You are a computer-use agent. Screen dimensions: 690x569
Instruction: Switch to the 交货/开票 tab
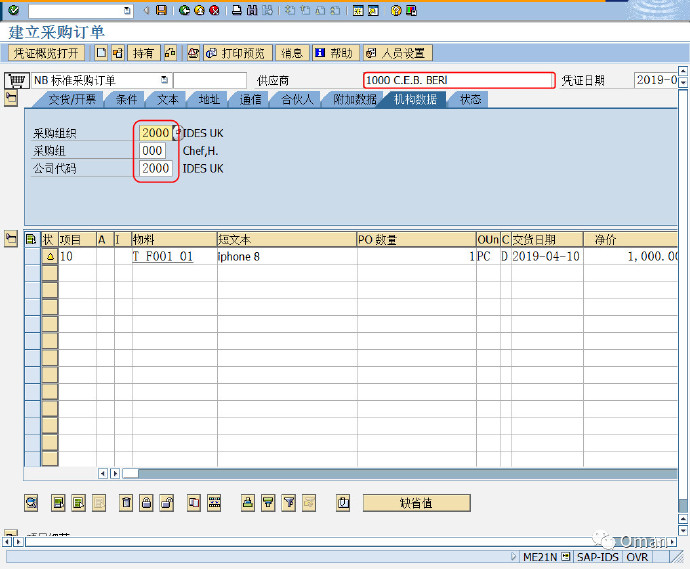pos(72,99)
